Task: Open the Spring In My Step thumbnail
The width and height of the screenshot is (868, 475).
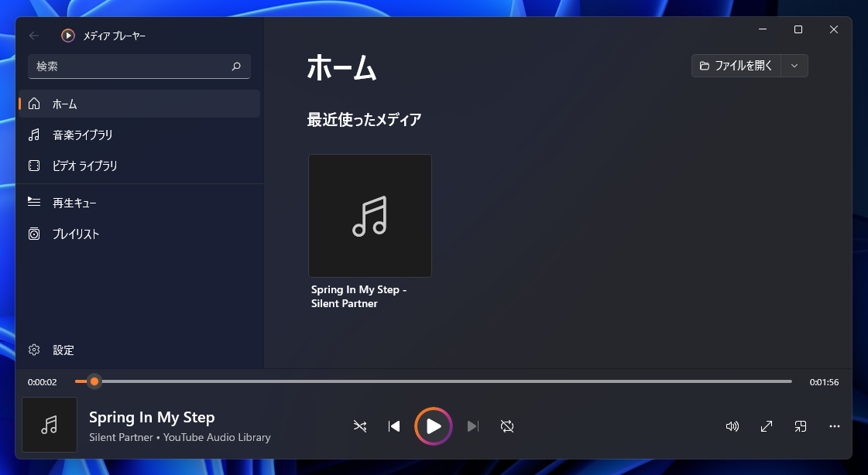Action: (x=370, y=216)
